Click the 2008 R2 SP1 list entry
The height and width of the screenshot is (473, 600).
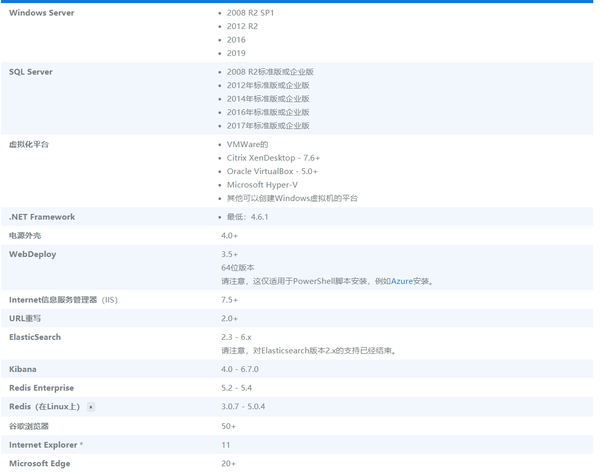tap(250, 13)
